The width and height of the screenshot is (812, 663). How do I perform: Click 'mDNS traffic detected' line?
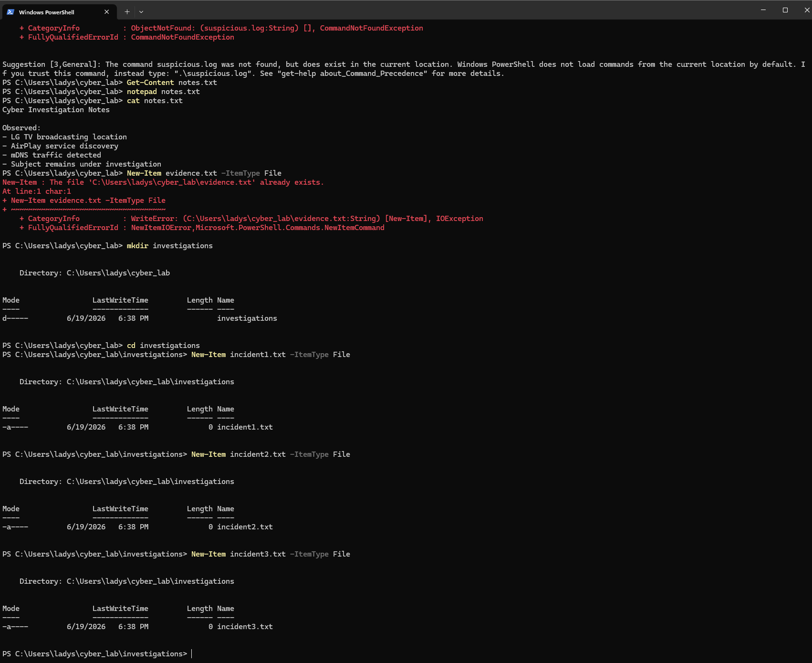(x=52, y=155)
